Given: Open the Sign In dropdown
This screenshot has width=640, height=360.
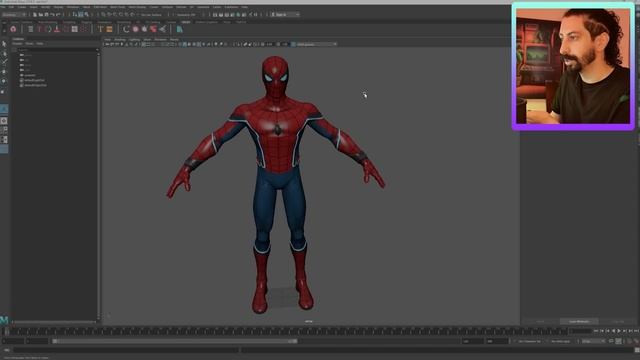Looking at the screenshot, I should pyautogui.click(x=286, y=15).
